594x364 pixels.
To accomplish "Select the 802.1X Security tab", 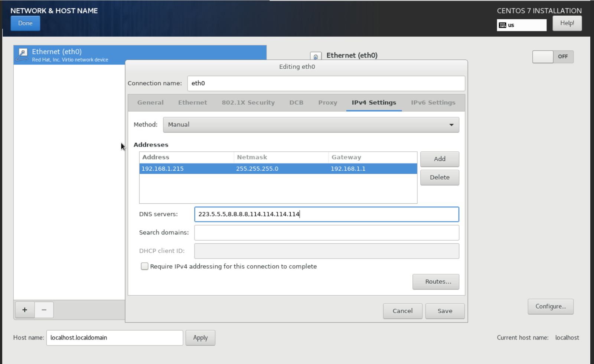I will click(x=248, y=103).
